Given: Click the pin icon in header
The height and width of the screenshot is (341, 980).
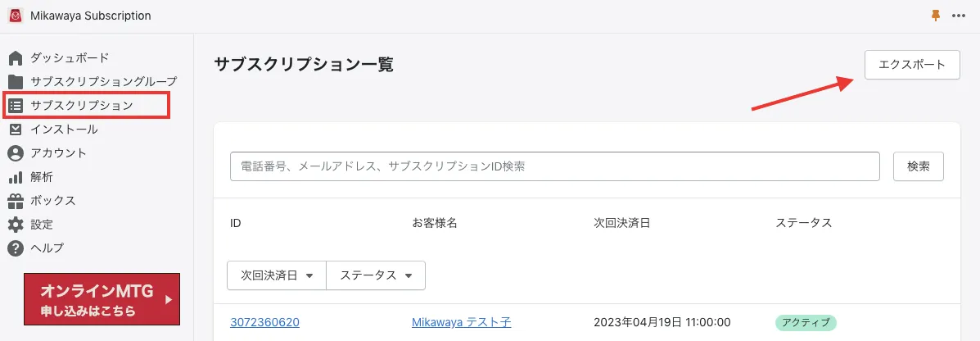Looking at the screenshot, I should [x=936, y=16].
